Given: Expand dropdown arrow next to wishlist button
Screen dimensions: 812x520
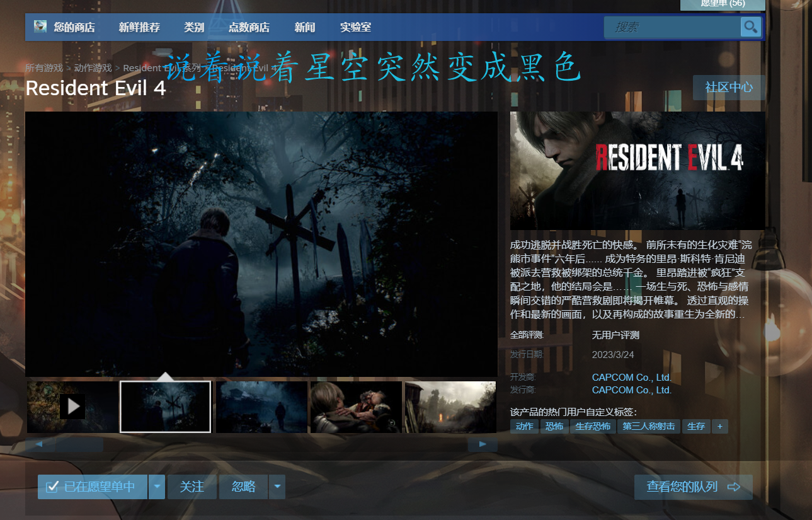Looking at the screenshot, I should coord(157,487).
